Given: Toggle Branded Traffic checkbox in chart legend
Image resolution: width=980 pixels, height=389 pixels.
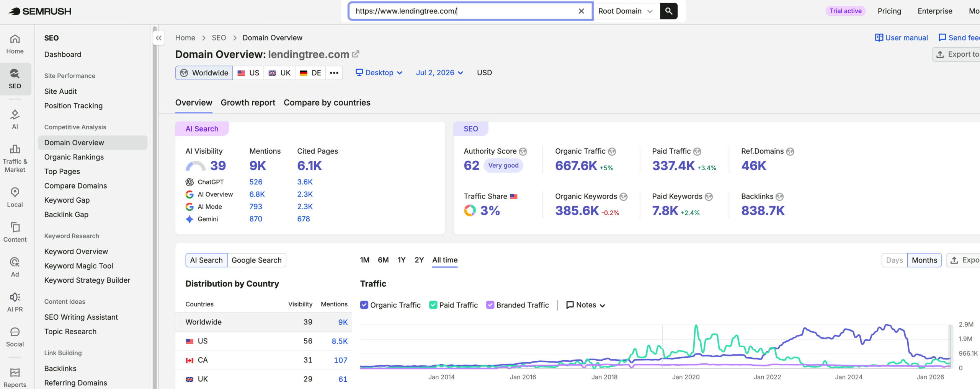Looking at the screenshot, I should [490, 305].
